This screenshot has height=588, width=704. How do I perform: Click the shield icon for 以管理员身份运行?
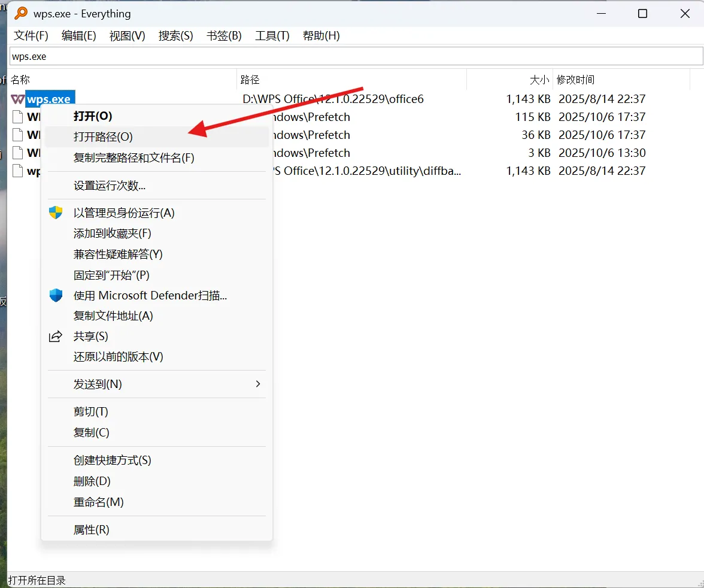pos(56,213)
